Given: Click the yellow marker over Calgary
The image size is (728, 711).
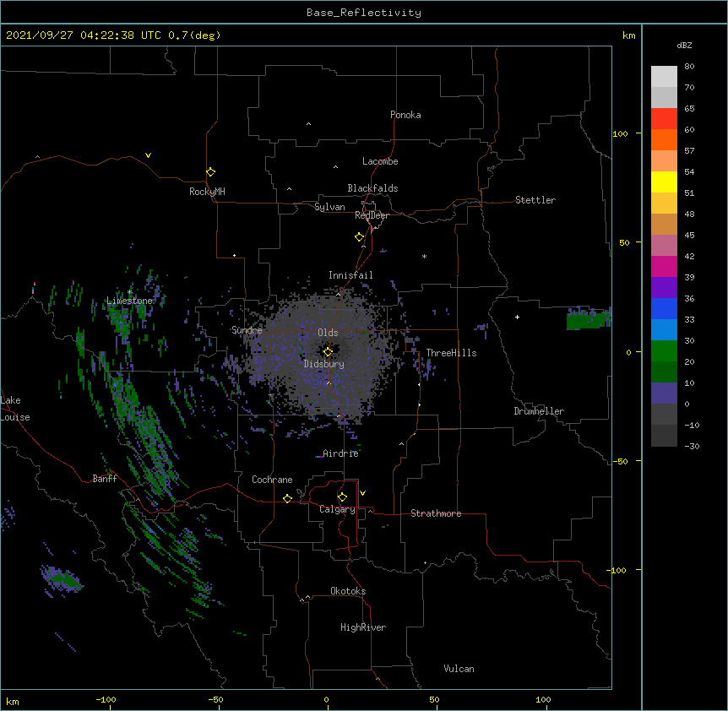Looking at the screenshot, I should click(342, 497).
